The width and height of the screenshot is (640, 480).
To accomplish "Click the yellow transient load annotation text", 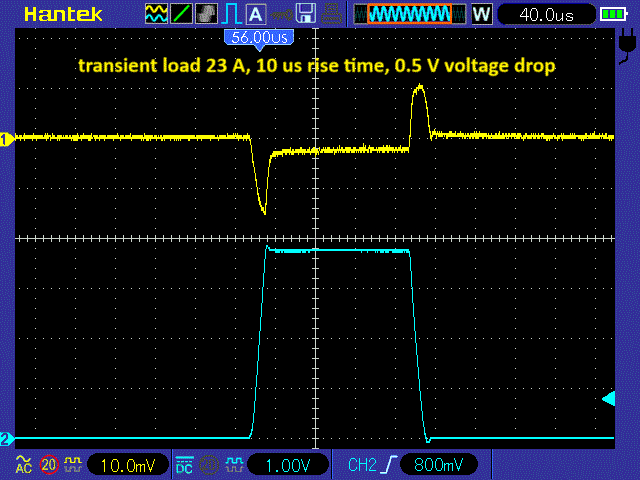I will (317, 65).
